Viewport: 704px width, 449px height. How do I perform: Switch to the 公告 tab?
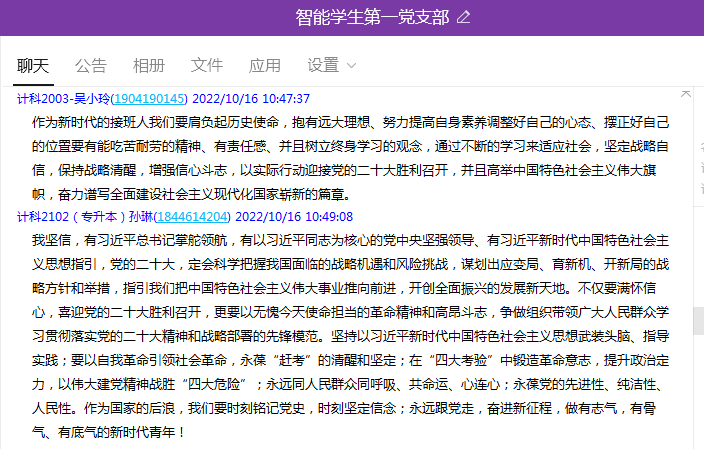91,66
